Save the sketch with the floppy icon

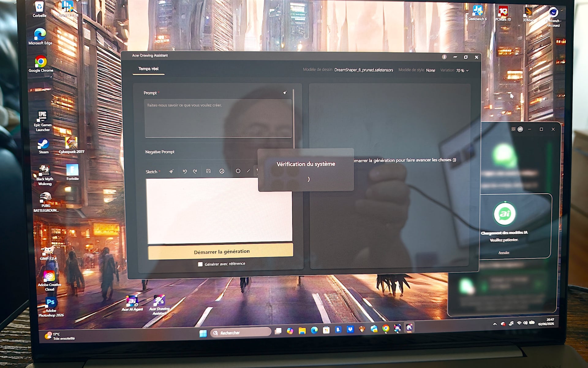click(x=208, y=171)
